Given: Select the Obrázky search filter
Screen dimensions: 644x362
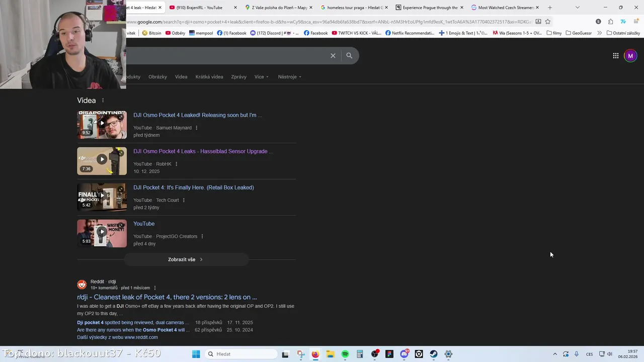Looking at the screenshot, I should tap(157, 77).
